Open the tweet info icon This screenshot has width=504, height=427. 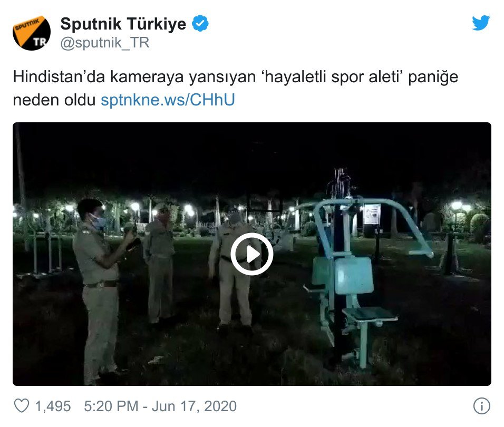click(481, 406)
